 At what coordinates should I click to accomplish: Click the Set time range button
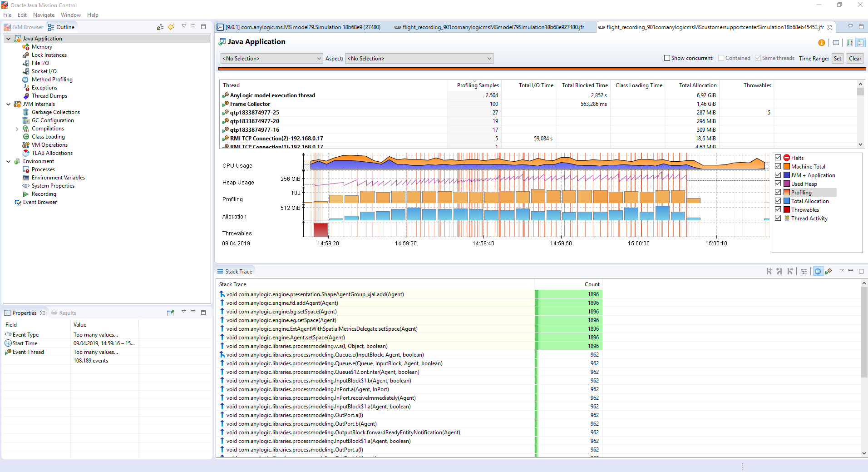[x=838, y=58]
